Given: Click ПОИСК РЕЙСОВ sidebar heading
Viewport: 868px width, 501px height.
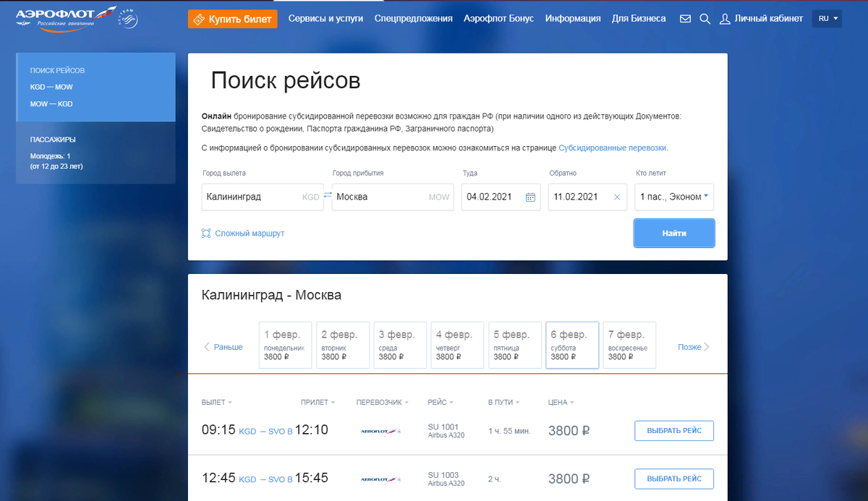Looking at the screenshot, I should click(x=57, y=70).
